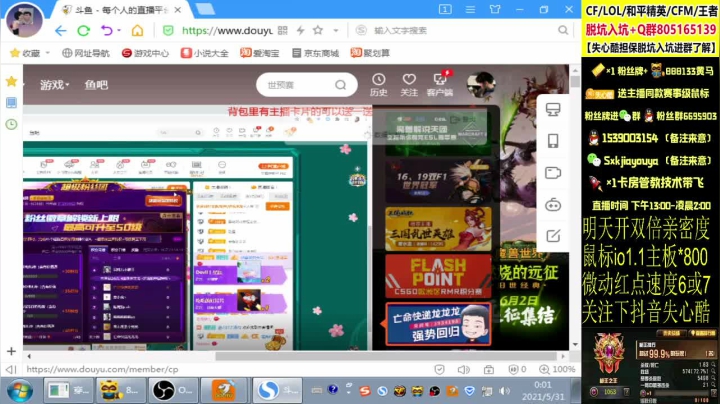Close the Douyu browser tab

click(178, 10)
